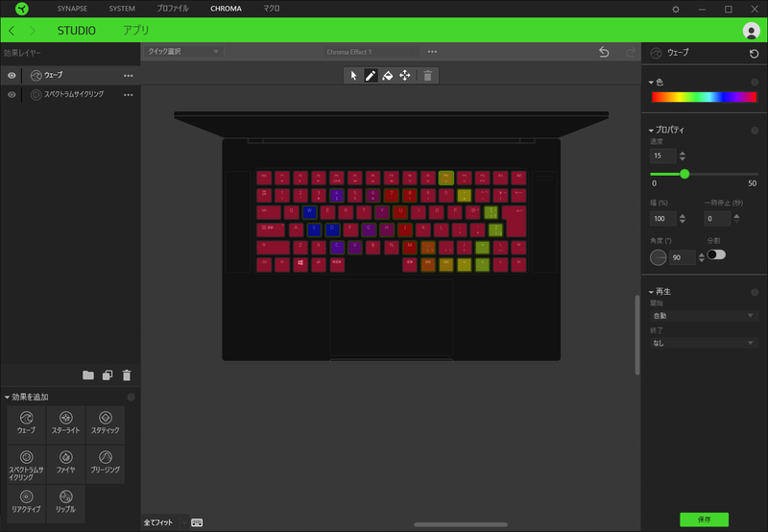Add a スターライト effect layer
768x532 pixels.
[65, 423]
